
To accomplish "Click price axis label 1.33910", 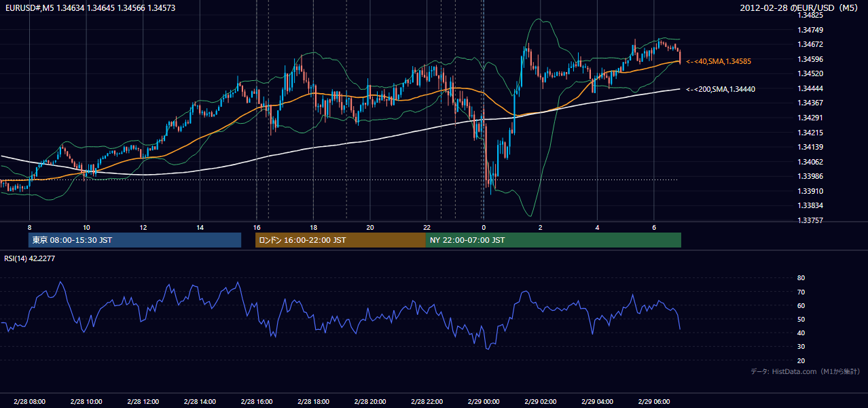I will 810,191.
